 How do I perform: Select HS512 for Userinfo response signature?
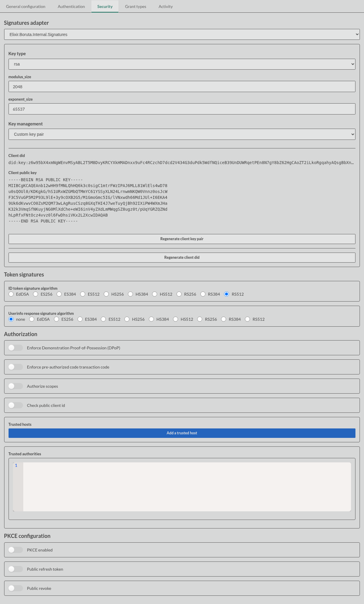click(176, 319)
